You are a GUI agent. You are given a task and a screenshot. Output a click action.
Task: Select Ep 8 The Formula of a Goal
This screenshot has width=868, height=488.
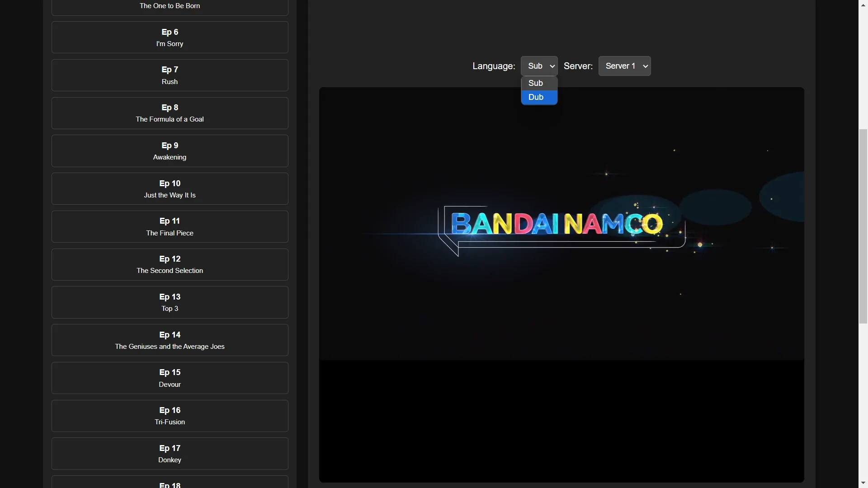[x=170, y=113]
